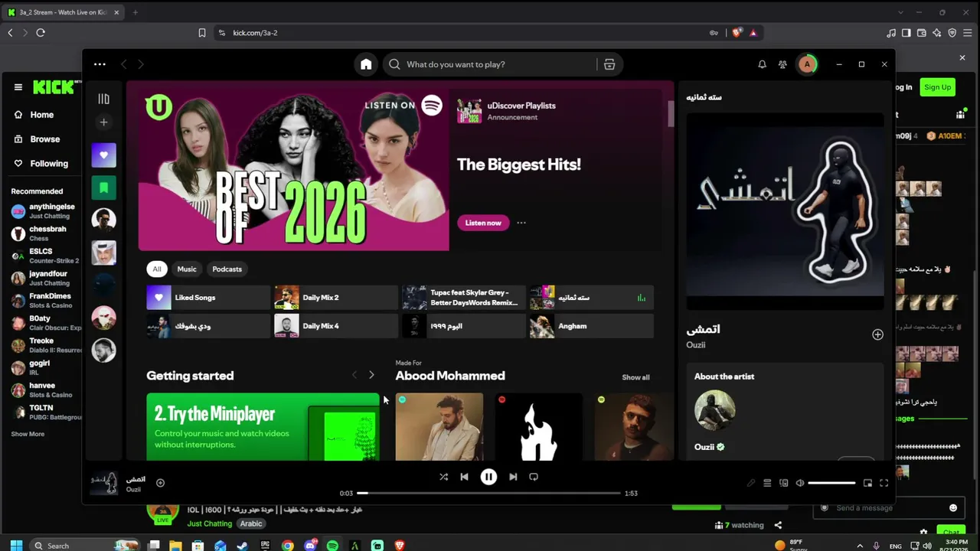Viewport: 980px width, 551px height.
Task: Open uDiscover Playlists announcement link
Action: tap(521, 106)
